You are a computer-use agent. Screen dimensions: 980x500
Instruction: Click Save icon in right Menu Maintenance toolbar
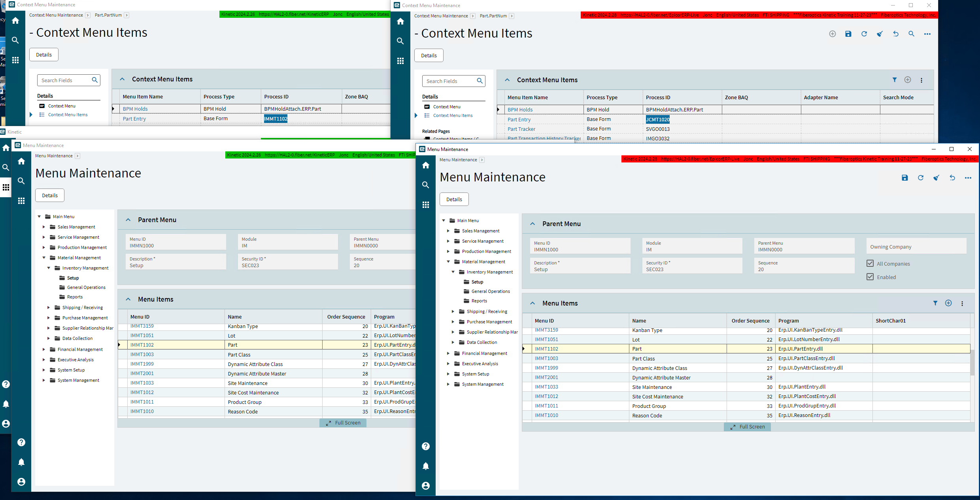pyautogui.click(x=904, y=178)
